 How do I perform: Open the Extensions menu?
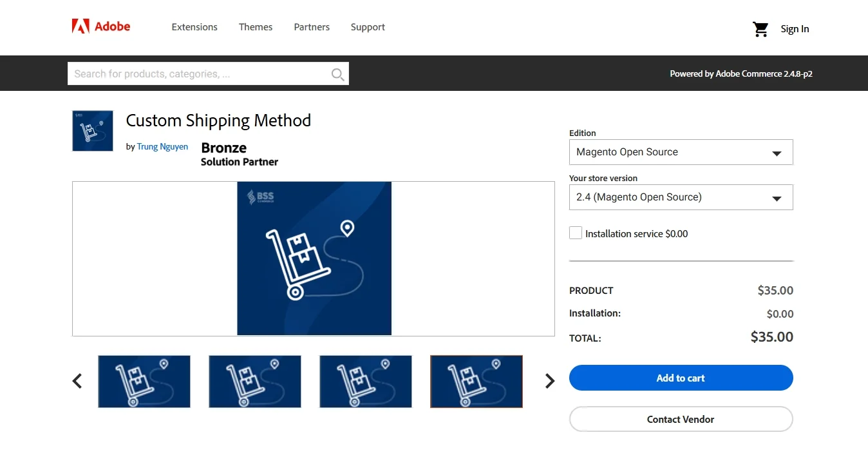pos(194,27)
